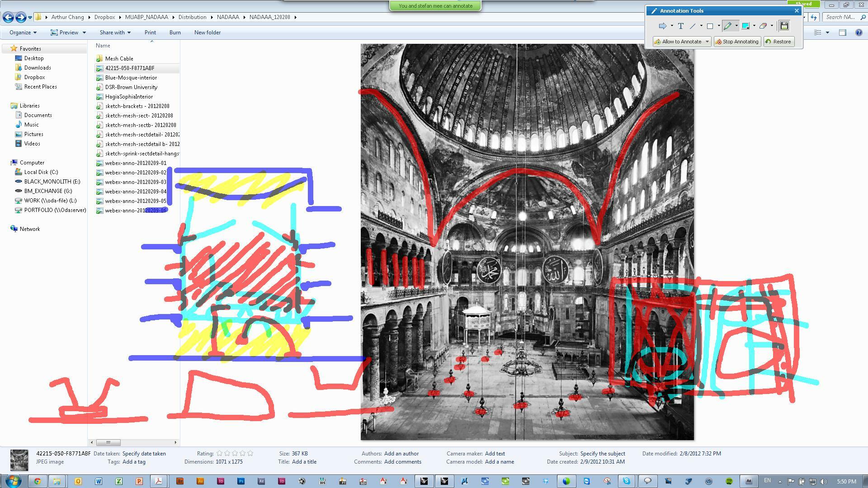
Task: Select Pictures library
Action: point(33,134)
